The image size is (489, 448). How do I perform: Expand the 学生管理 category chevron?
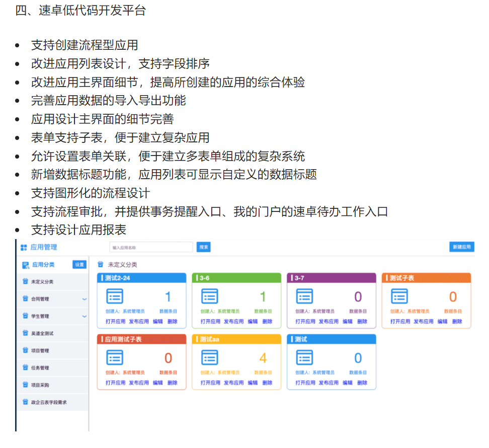click(84, 316)
